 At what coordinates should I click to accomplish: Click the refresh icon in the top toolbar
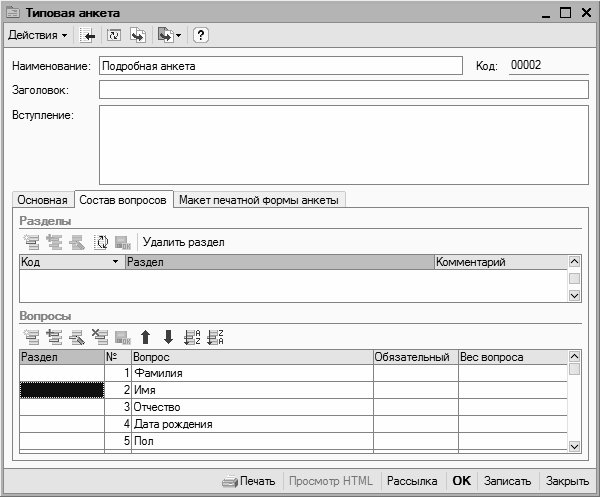[x=112, y=36]
